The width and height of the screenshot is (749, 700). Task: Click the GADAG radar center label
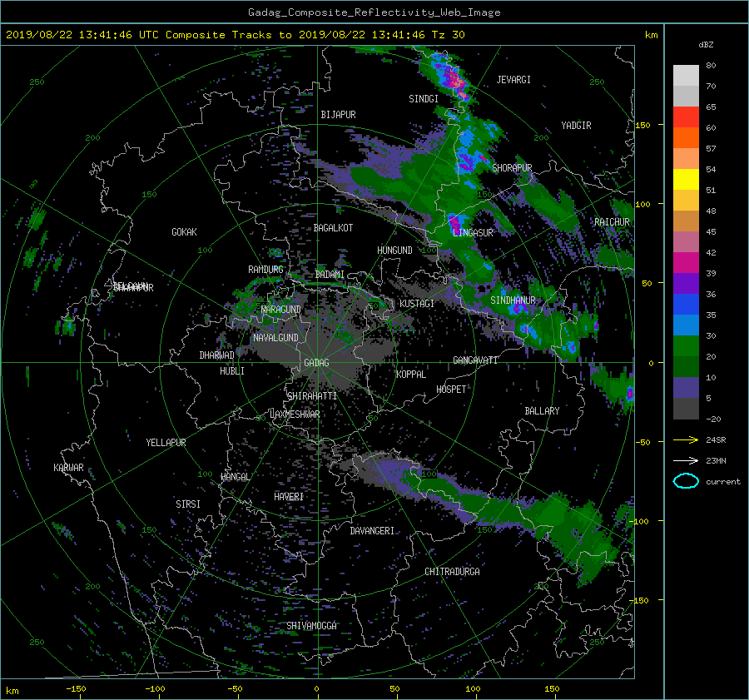316,363
